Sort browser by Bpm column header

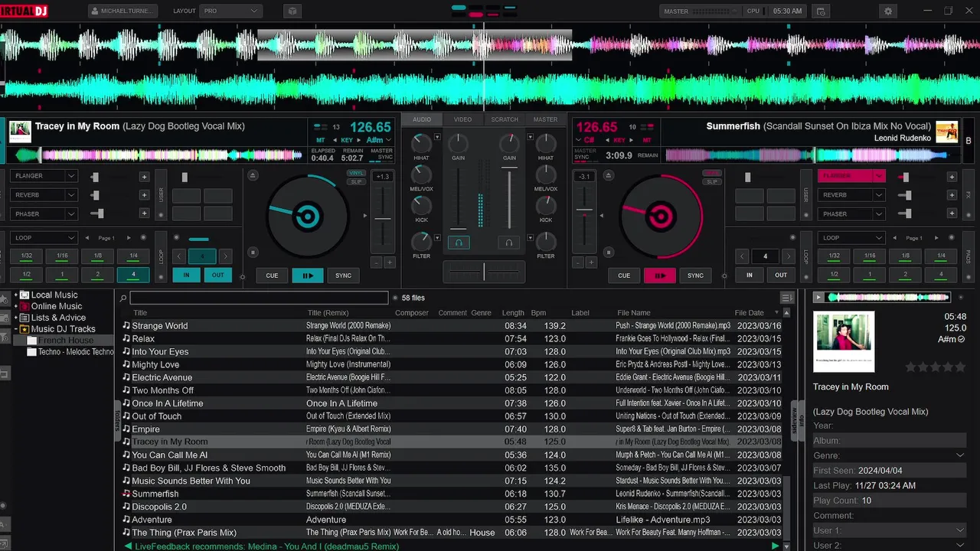pos(538,313)
